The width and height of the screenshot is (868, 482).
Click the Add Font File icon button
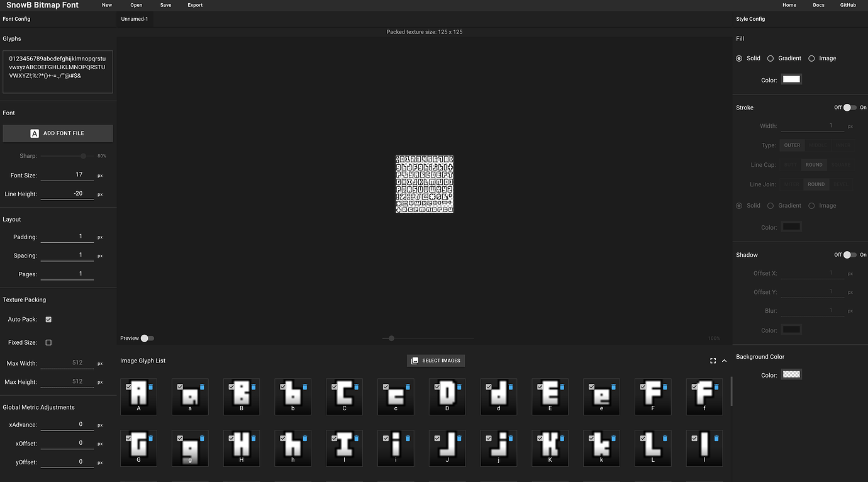pos(35,133)
